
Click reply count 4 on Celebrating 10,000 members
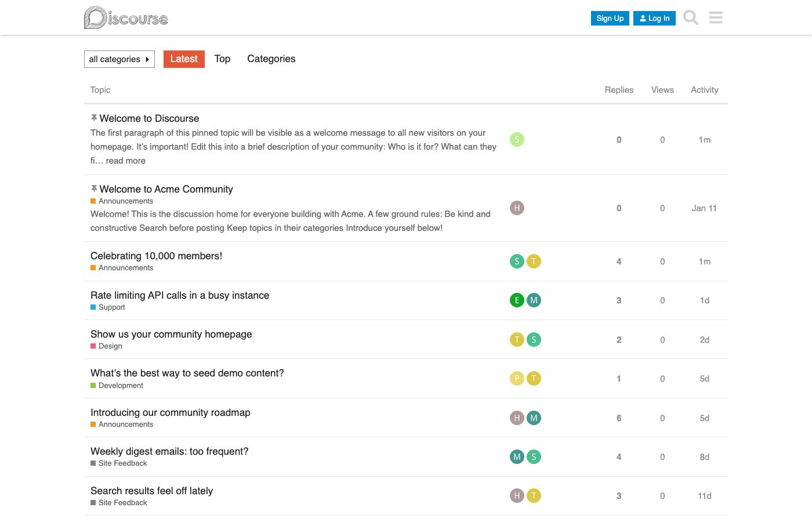[x=619, y=262]
